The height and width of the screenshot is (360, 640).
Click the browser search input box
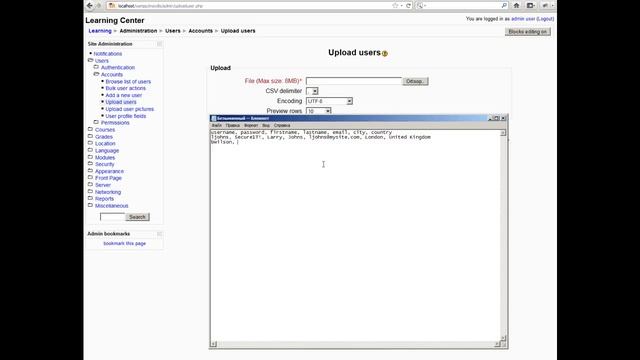point(462,6)
